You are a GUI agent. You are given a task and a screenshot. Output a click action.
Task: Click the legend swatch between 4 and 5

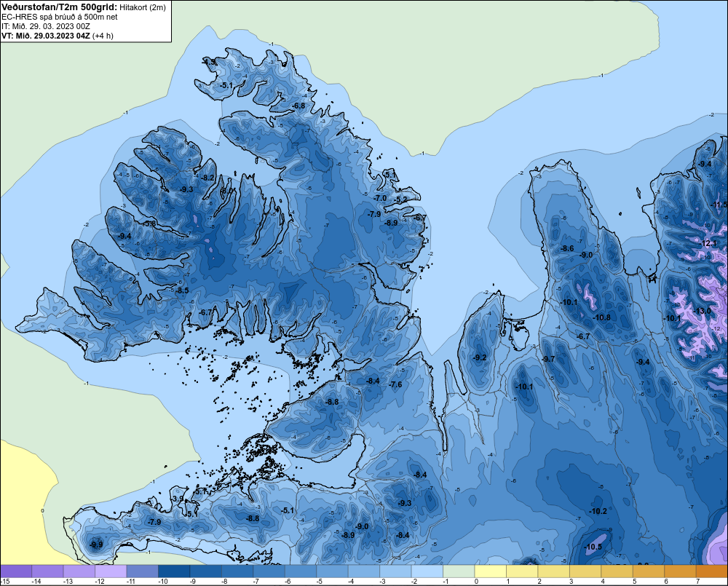[x=617, y=571]
